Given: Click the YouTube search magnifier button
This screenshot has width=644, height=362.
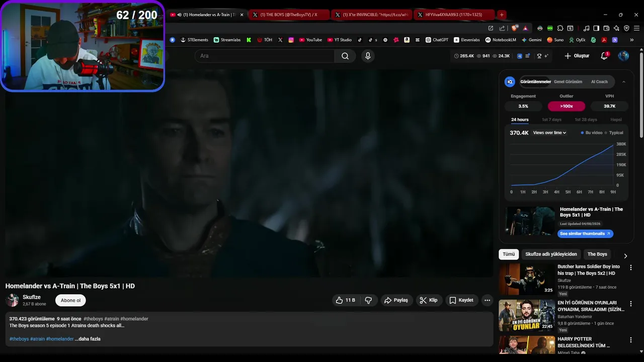Looking at the screenshot, I should click(x=345, y=56).
